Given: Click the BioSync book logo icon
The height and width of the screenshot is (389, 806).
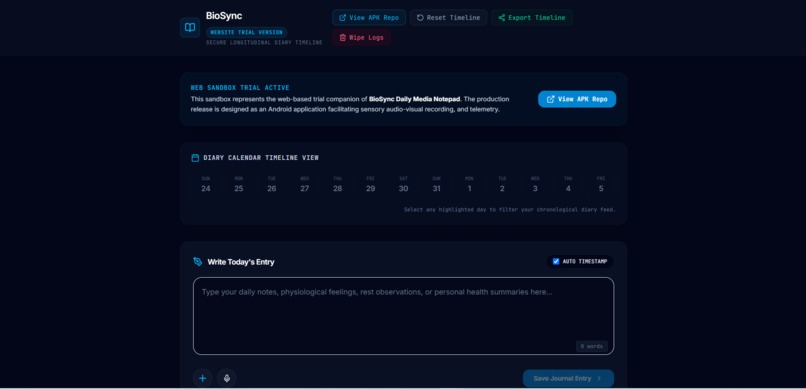Looking at the screenshot, I should 190,28.
